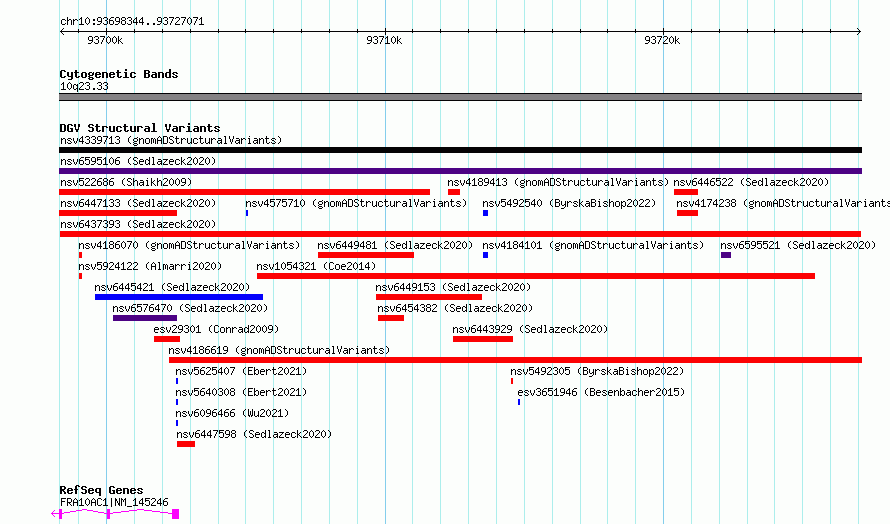Click the nsv5492540 (ByrskaBishop2022) label
This screenshot has width=890, height=524.
(x=569, y=203)
